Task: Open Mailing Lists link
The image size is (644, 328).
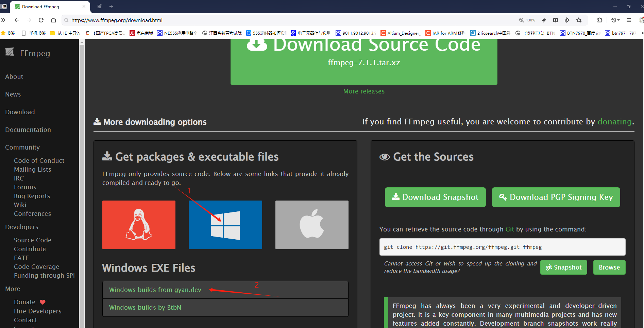Action: click(33, 169)
